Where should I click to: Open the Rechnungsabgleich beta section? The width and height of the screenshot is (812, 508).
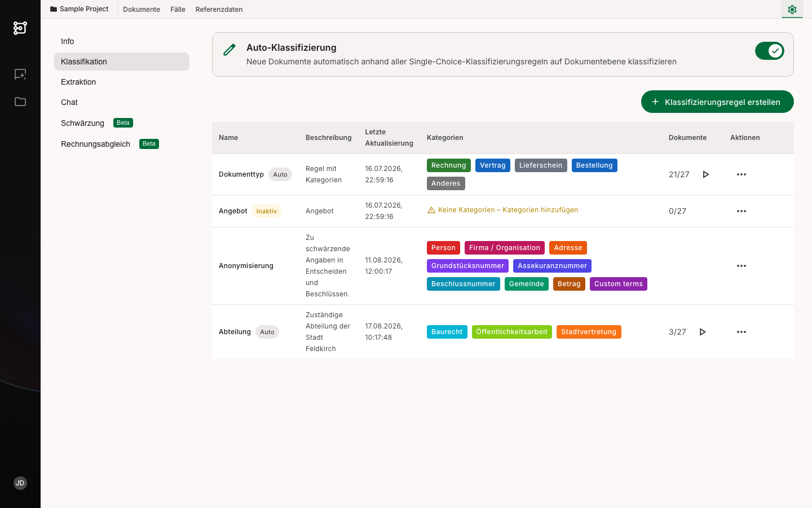coord(122,144)
